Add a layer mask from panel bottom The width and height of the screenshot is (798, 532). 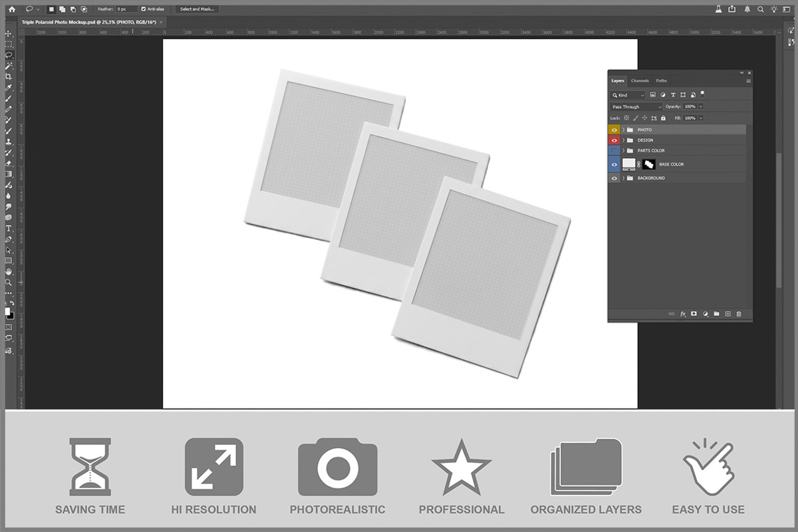[x=694, y=313]
